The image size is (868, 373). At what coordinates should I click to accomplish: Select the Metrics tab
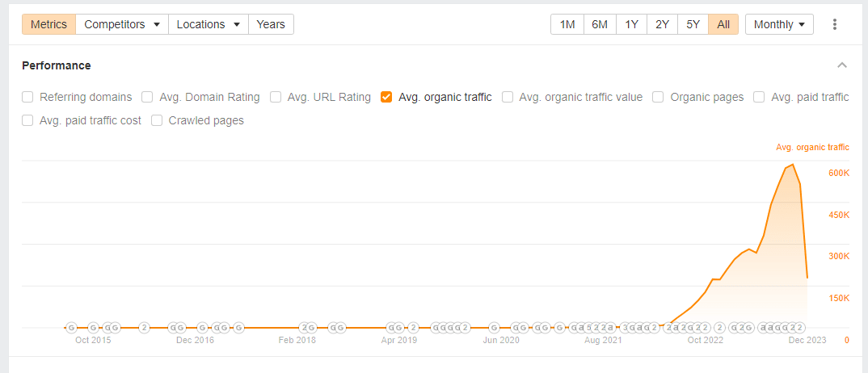[x=49, y=24]
